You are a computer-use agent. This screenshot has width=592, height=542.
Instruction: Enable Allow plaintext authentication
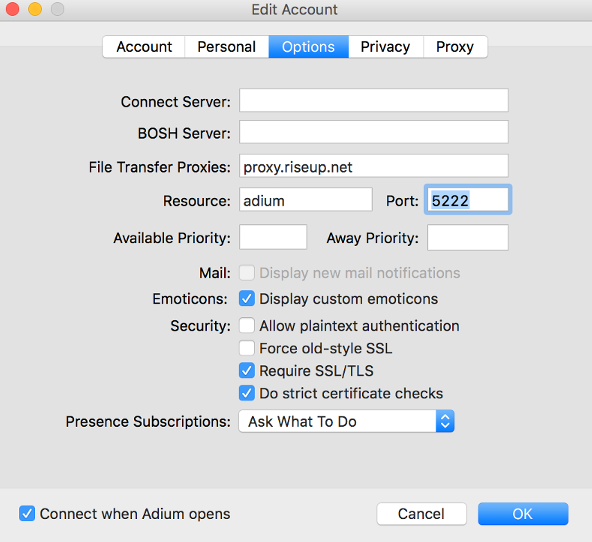(247, 325)
